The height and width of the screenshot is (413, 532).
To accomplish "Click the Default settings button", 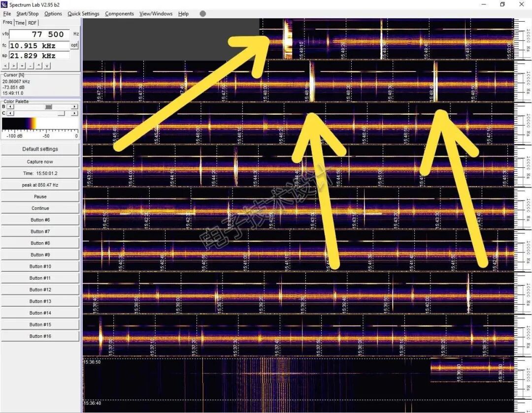I will [40, 149].
